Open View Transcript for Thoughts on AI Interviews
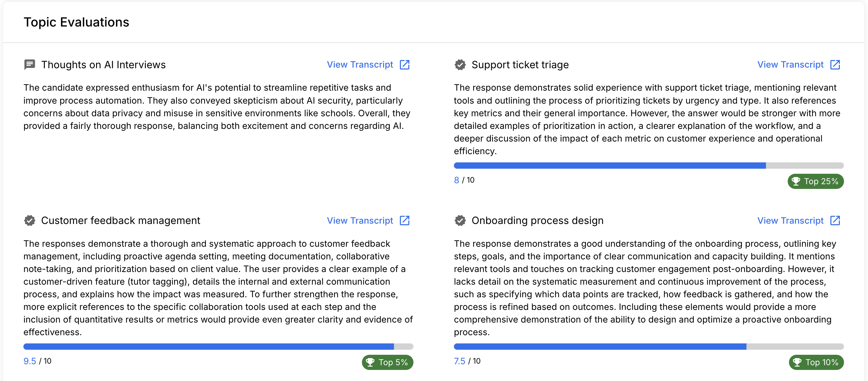This screenshot has width=868, height=381. [360, 64]
